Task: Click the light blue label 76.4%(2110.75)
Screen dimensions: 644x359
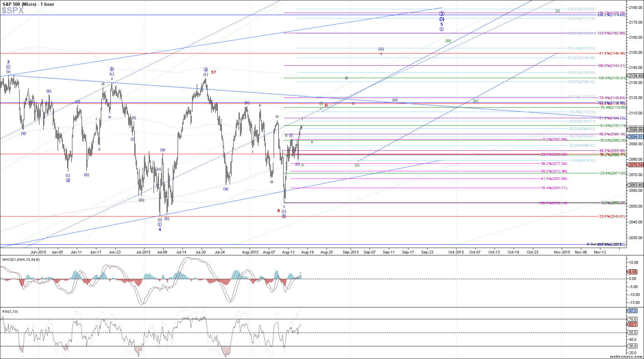Action: (582, 112)
